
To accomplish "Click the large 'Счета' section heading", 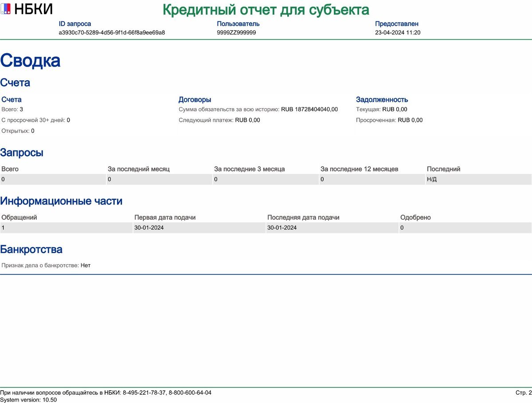I will click(15, 82).
